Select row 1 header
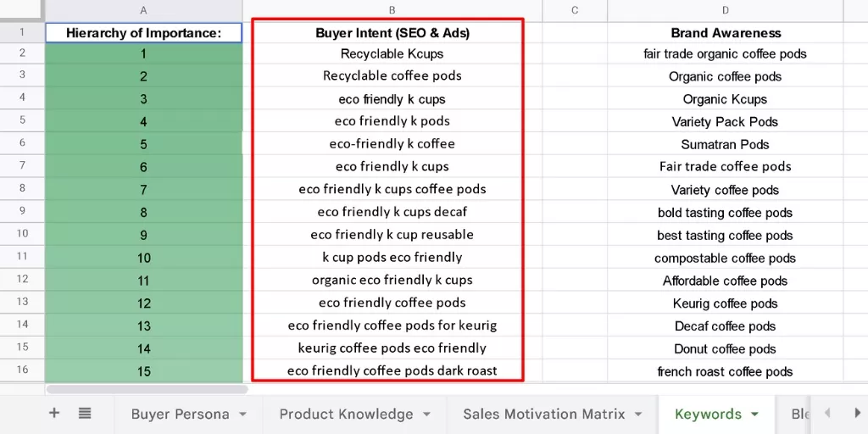 [22, 32]
